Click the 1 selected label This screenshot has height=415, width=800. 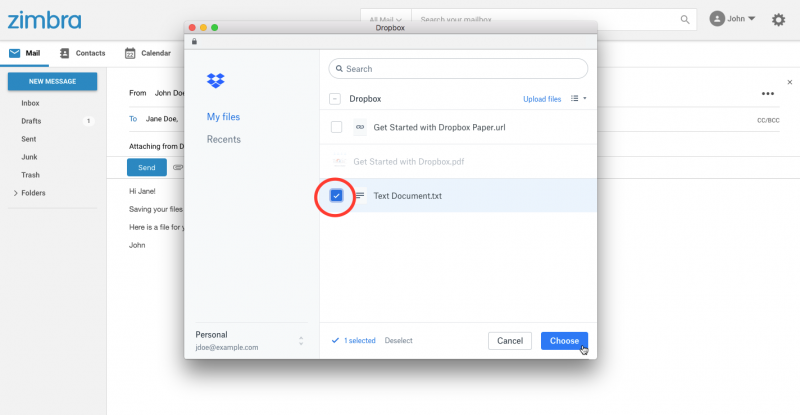pyautogui.click(x=360, y=340)
